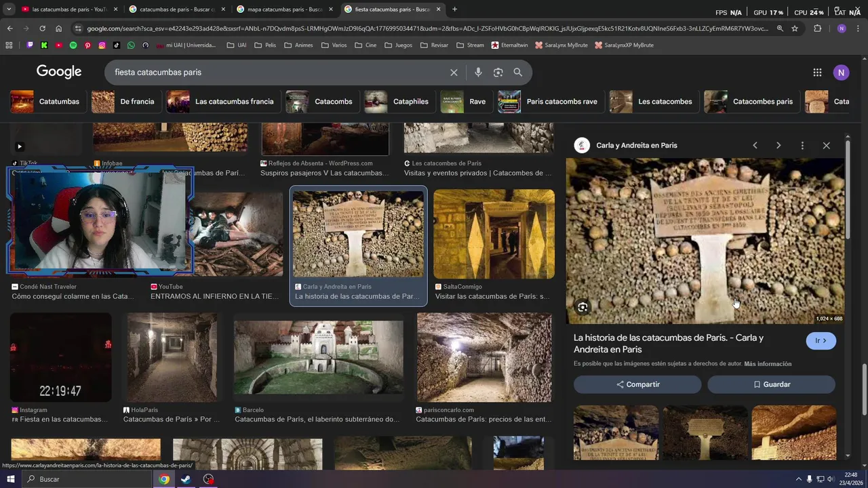Open the Stream bookmarks folder
The width and height of the screenshot is (868, 488).
pos(470,45)
